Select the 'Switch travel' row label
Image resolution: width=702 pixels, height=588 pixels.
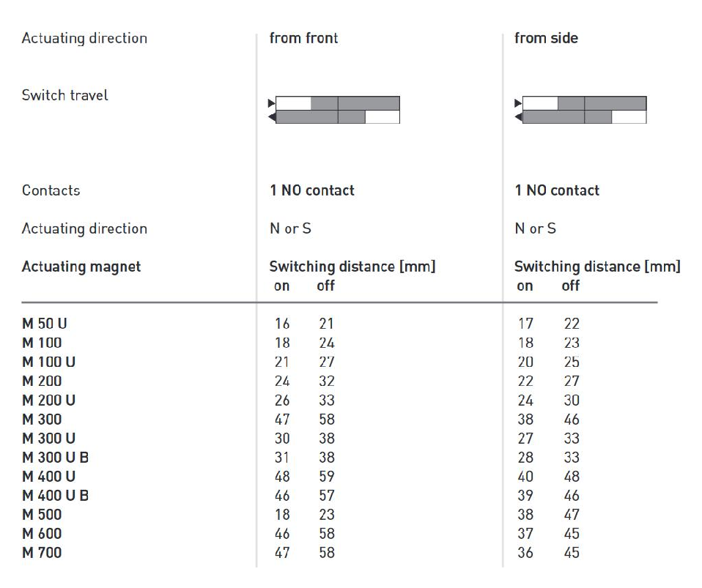(65, 95)
